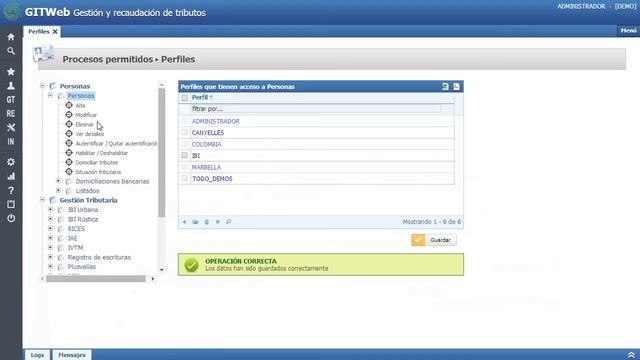Viewport: 640px width, 360px height.
Task: Toggle the select-all checkbox beside Perfil
Action: pos(184,98)
